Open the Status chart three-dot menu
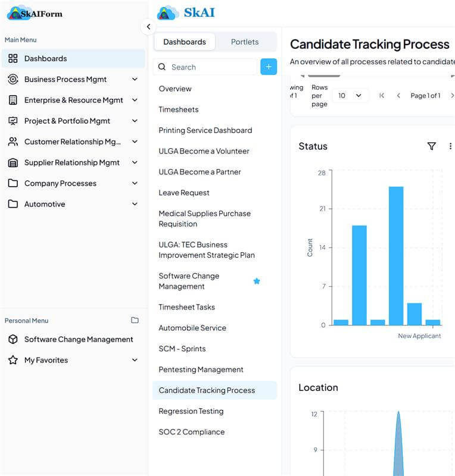Screen dimensions: 455x476 pyautogui.click(x=450, y=146)
